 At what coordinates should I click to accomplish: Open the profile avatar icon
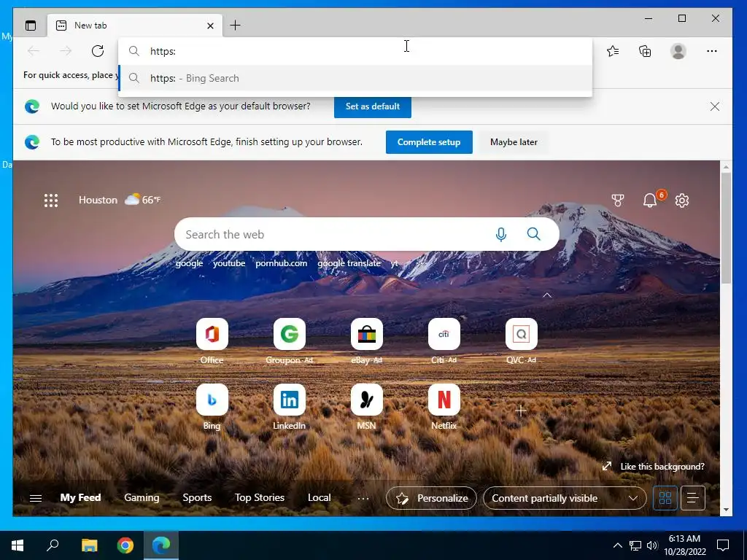tap(678, 51)
